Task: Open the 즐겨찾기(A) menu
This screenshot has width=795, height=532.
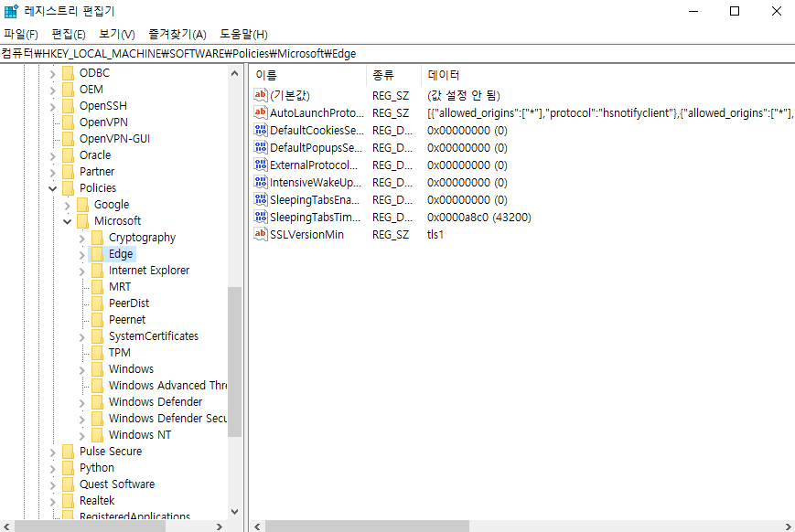Action: point(177,34)
